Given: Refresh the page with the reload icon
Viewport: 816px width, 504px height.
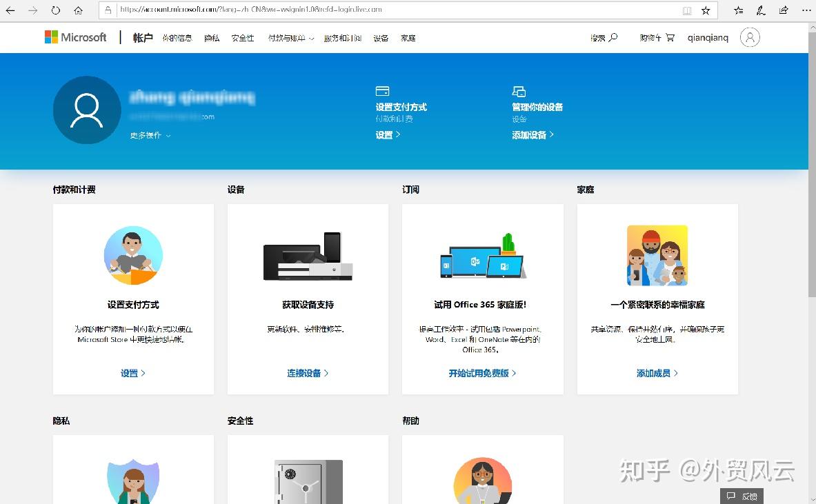Looking at the screenshot, I should point(56,10).
